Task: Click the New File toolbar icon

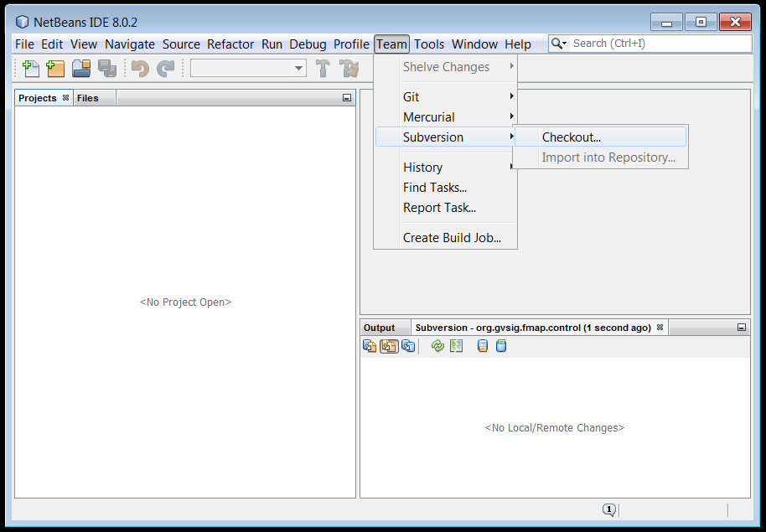Action: click(x=30, y=69)
